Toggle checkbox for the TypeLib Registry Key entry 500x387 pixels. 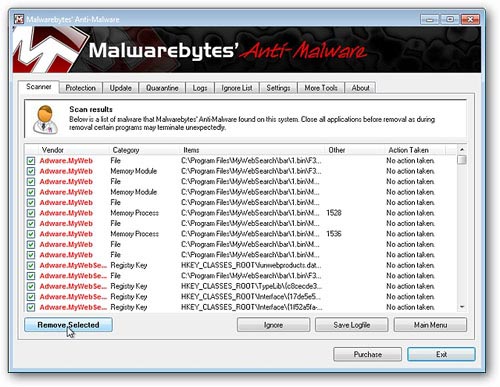pos(31,287)
